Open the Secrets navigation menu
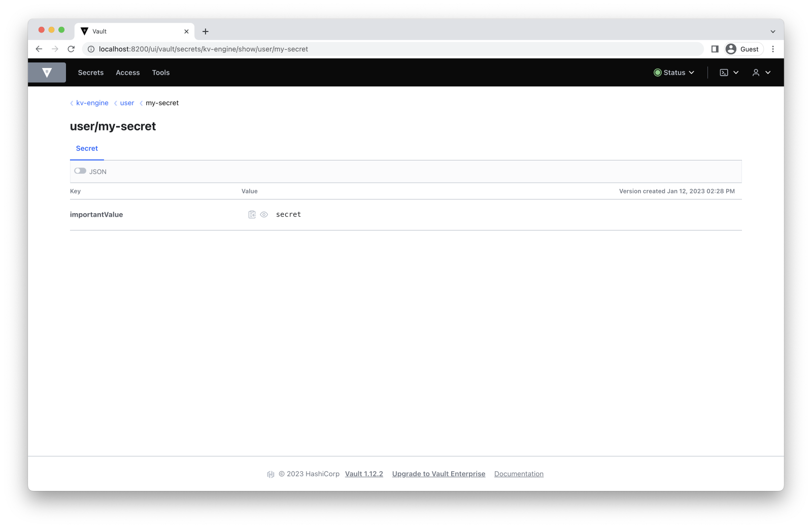Viewport: 812px width, 528px height. (x=91, y=73)
